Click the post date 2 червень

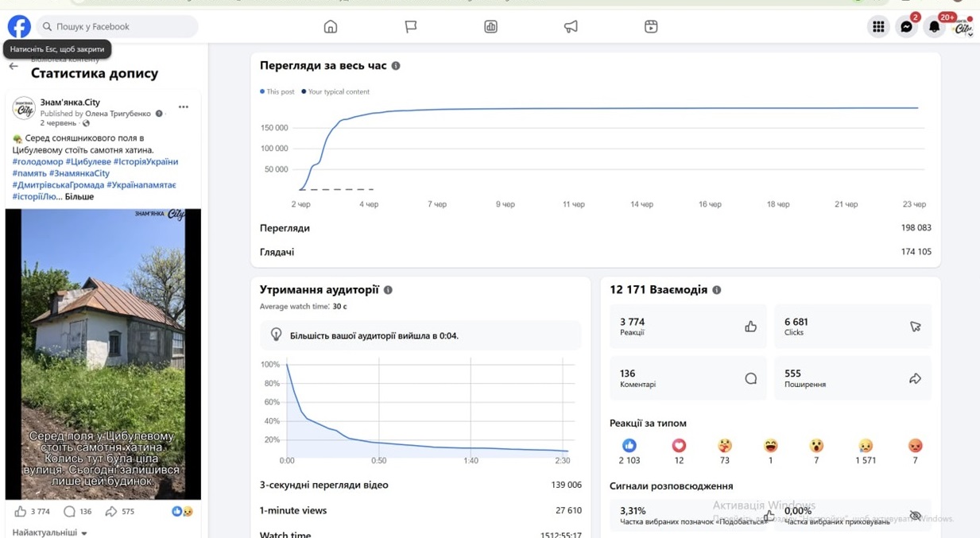pos(58,123)
